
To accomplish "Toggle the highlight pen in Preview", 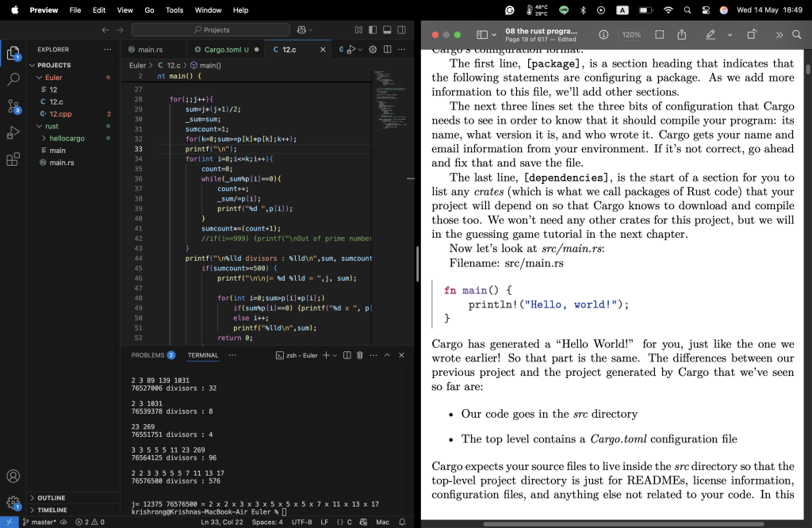I will point(710,35).
